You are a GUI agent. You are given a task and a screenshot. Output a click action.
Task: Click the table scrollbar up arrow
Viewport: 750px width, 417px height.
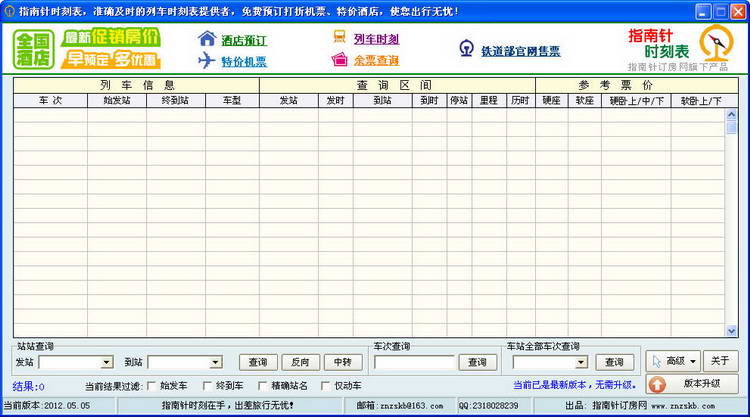point(731,114)
